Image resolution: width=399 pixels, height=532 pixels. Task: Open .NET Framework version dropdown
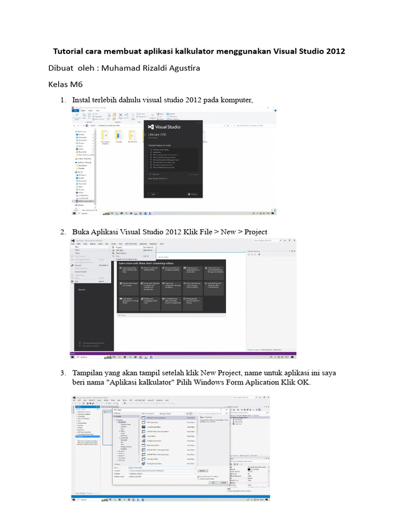tap(149, 414)
